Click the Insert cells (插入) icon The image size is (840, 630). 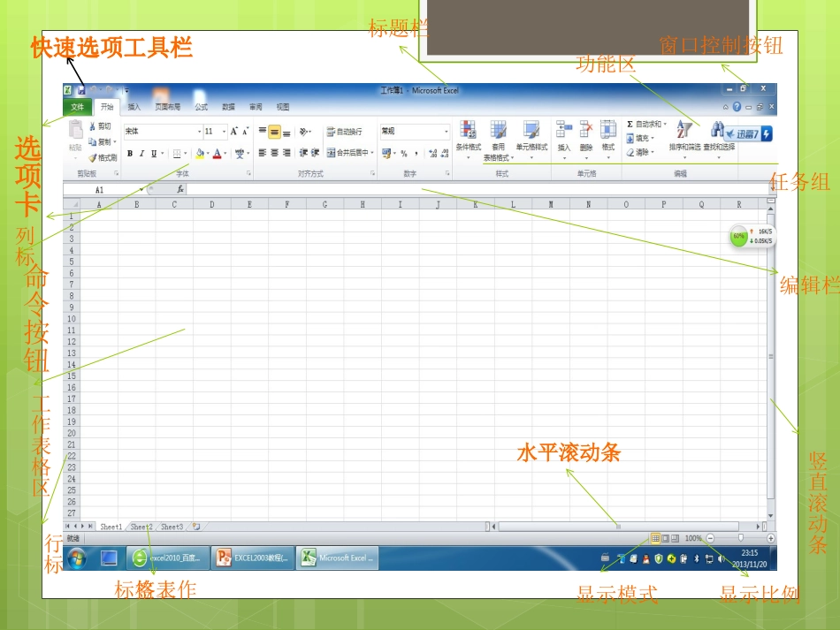click(563, 129)
